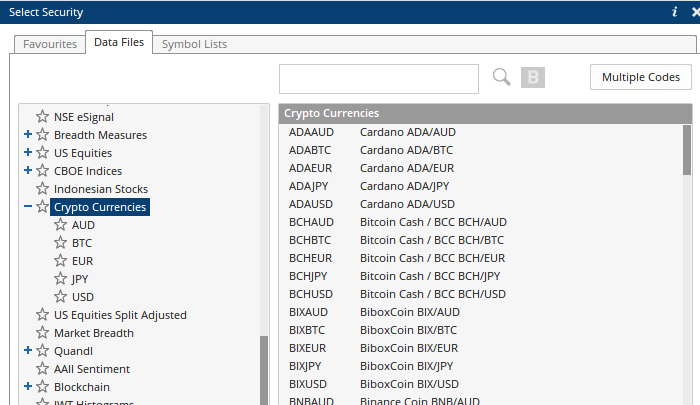
Task: Select the ADAAUD Cardano row
Action: [x=481, y=132]
